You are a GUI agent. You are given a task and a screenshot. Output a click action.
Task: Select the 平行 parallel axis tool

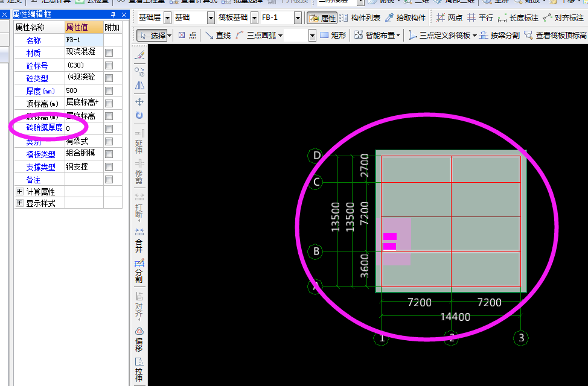(x=481, y=17)
